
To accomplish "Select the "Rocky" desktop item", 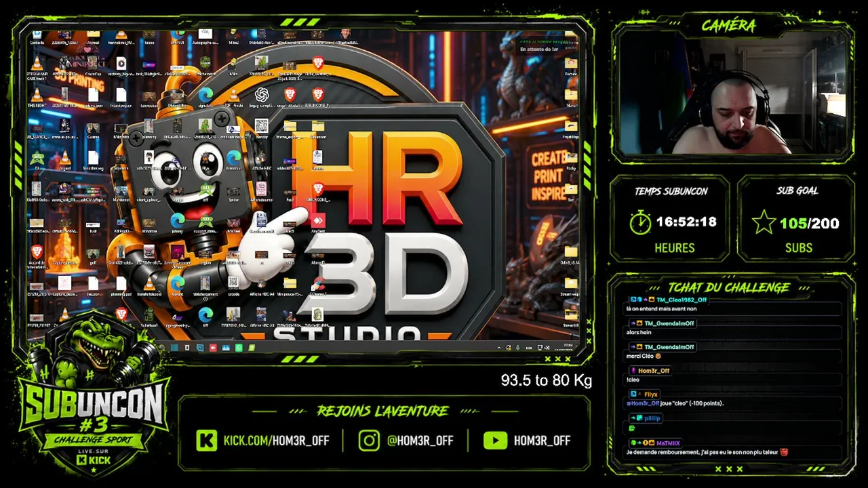I will point(571,160).
